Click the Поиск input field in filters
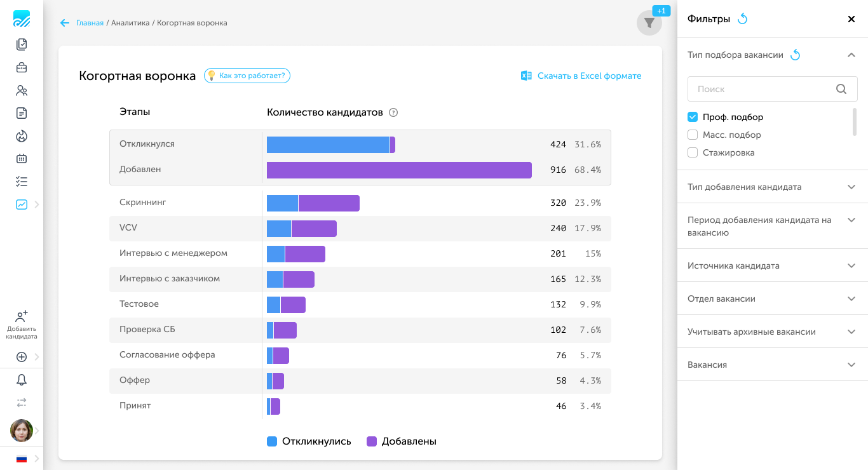Viewport: 868px width, 470px height. pos(772,89)
